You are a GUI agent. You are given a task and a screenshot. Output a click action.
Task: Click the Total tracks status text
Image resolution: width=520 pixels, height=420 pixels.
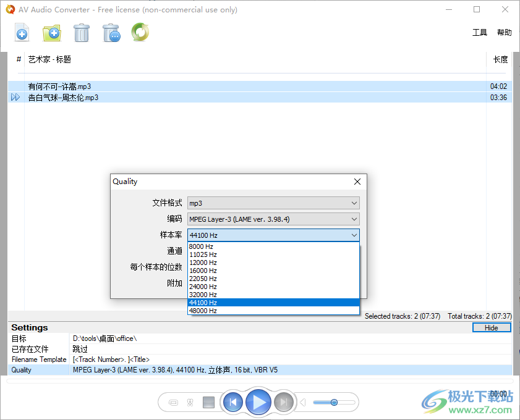pyautogui.click(x=480, y=316)
